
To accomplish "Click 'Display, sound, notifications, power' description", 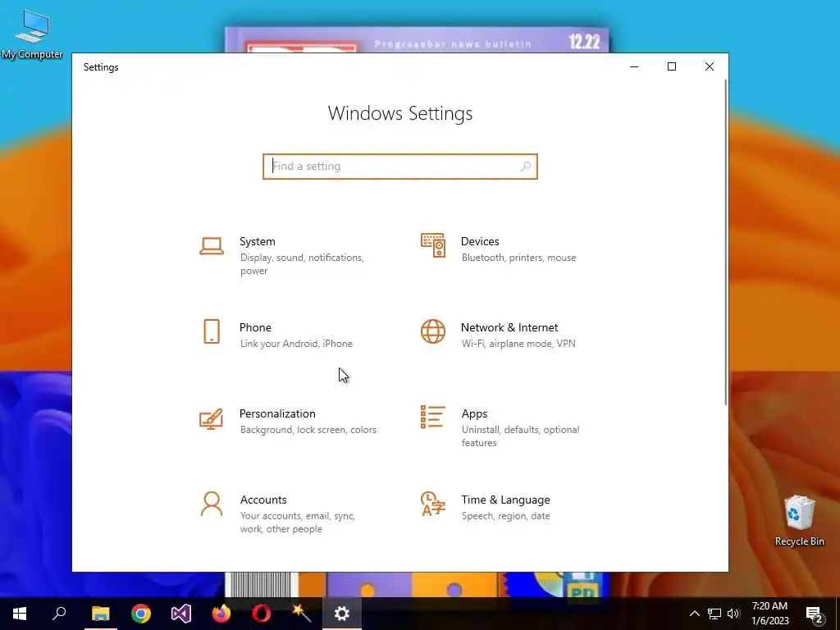I will click(x=302, y=264).
